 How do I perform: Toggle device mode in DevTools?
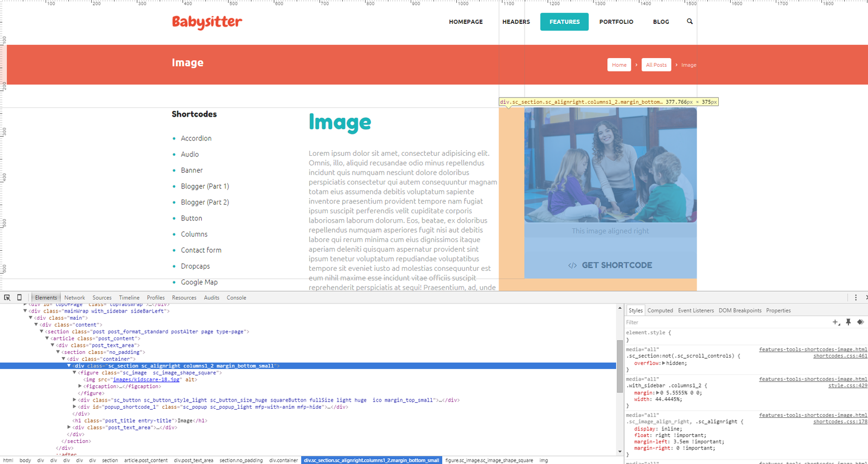pyautogui.click(x=20, y=297)
